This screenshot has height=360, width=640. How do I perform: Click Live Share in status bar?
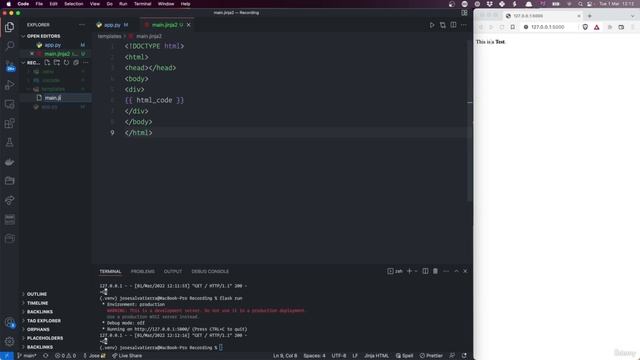coord(127,356)
